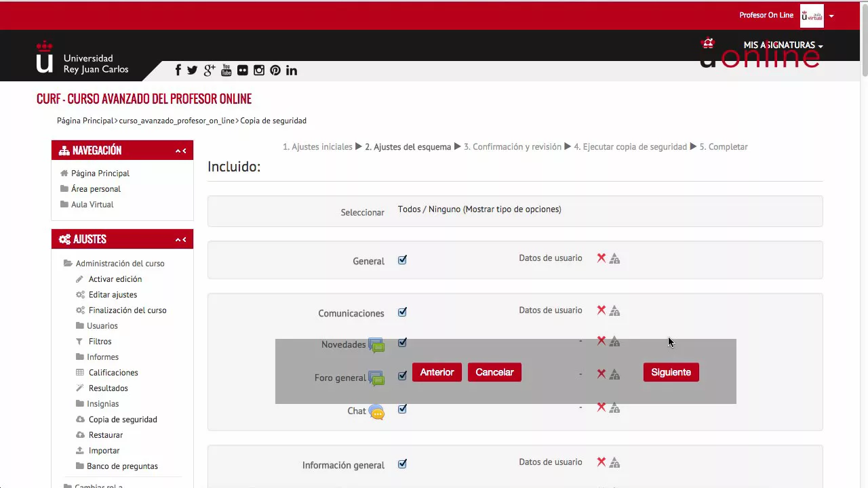Click Activar edición in course administration
Screen dimensions: 868x488
coord(115,279)
